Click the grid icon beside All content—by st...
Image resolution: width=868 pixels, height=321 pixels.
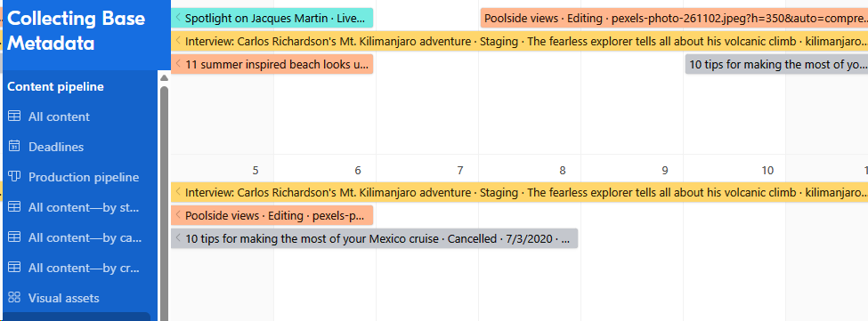[x=15, y=207]
